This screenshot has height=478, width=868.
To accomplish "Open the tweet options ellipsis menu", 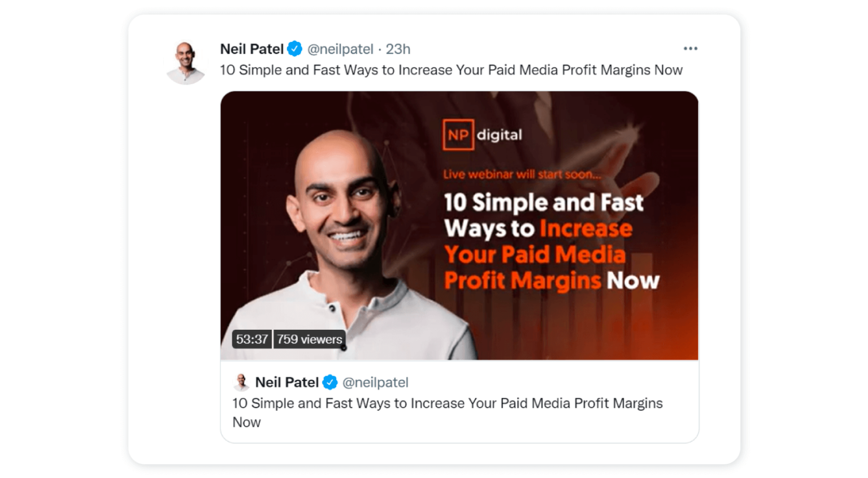I will point(690,49).
